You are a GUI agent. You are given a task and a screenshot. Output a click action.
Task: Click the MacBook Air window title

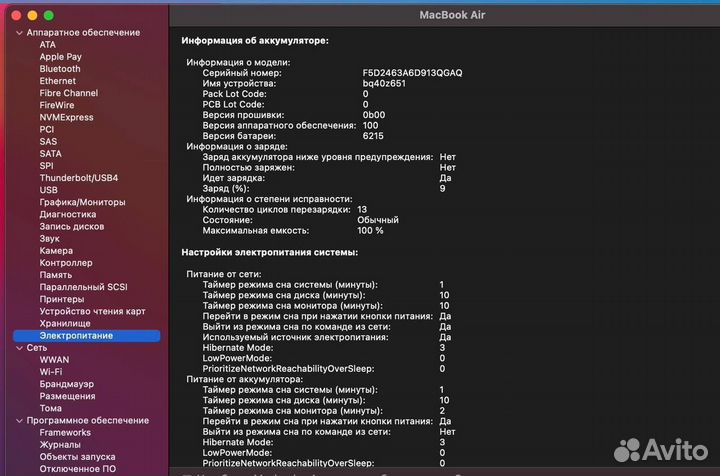coord(452,15)
